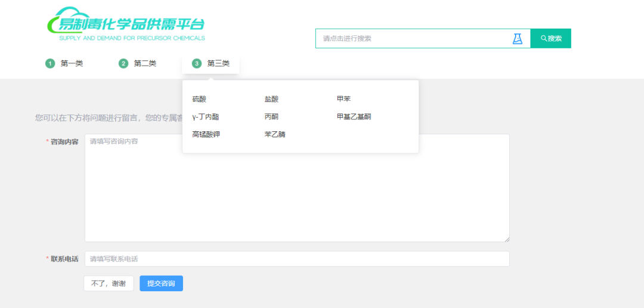Select the 第三类 category tab
644x308 pixels.
(x=218, y=64)
